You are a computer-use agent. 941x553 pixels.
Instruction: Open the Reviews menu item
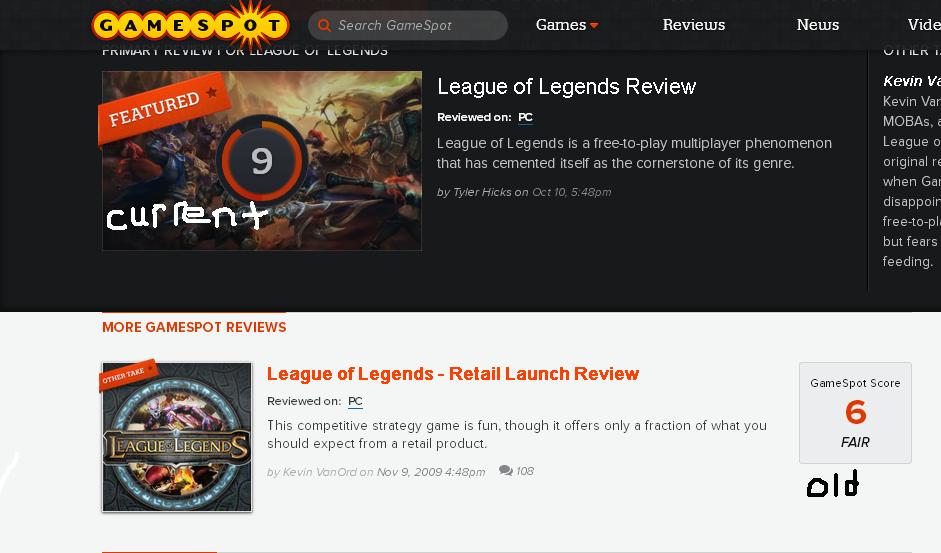694,25
